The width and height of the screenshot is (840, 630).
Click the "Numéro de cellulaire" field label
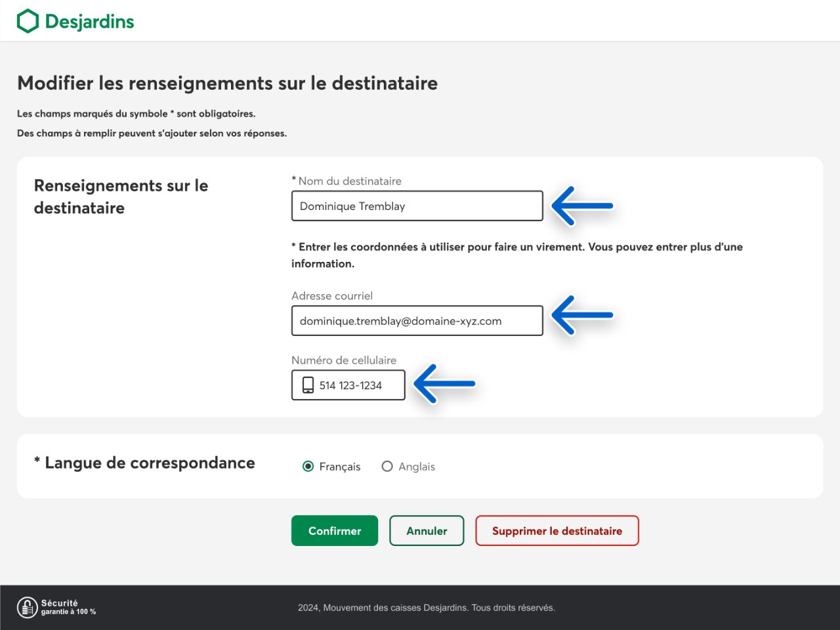(344, 360)
